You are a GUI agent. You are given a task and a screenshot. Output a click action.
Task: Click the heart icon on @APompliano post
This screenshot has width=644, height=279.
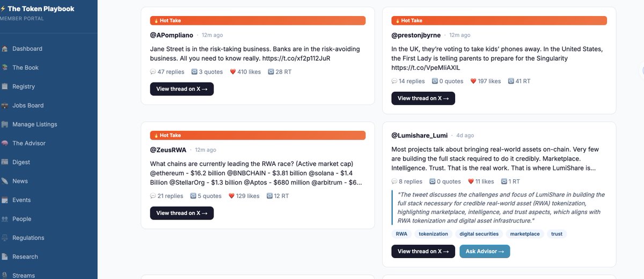233,72
